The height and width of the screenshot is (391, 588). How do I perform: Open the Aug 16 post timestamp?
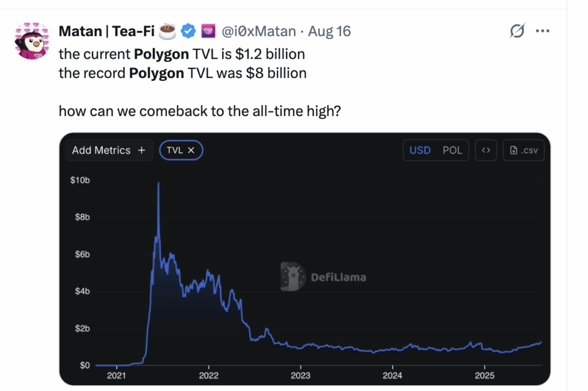pos(329,31)
